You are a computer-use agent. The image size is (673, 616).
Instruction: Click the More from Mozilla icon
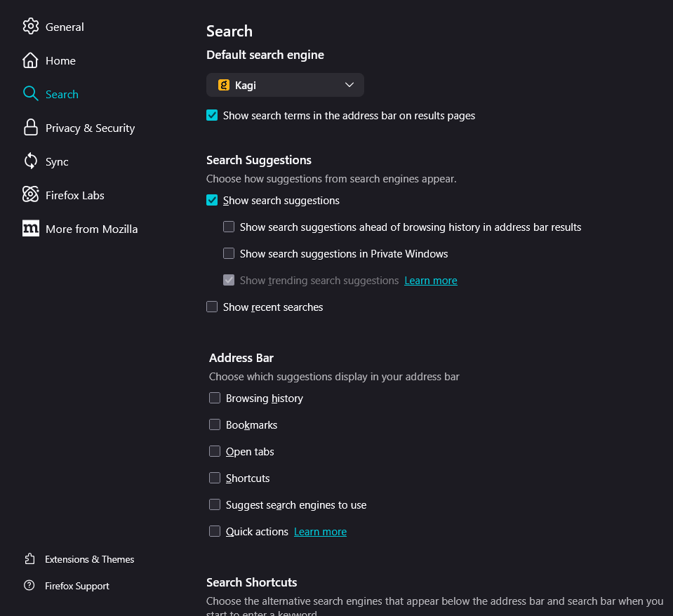click(31, 229)
